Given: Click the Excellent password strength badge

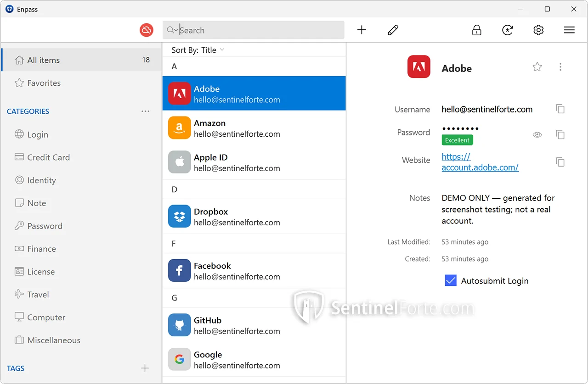Looking at the screenshot, I should [457, 140].
